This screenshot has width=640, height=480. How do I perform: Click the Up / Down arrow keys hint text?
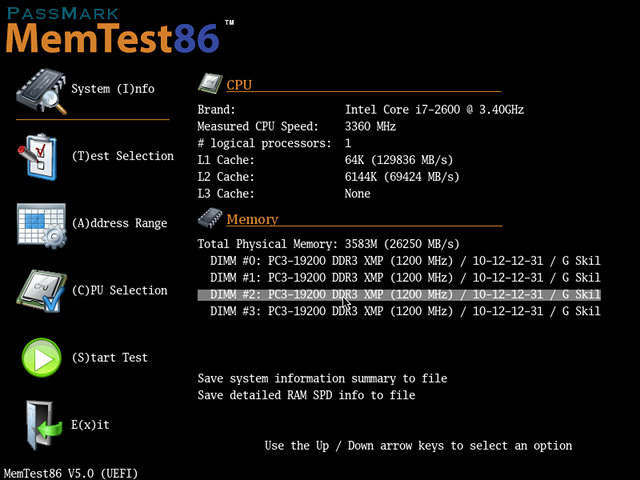[418, 446]
